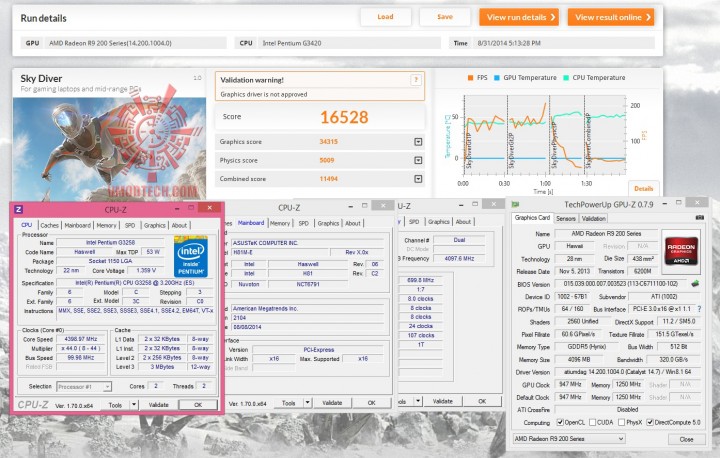Click the Save button in Run details
The height and width of the screenshot is (458, 720).
click(444, 17)
